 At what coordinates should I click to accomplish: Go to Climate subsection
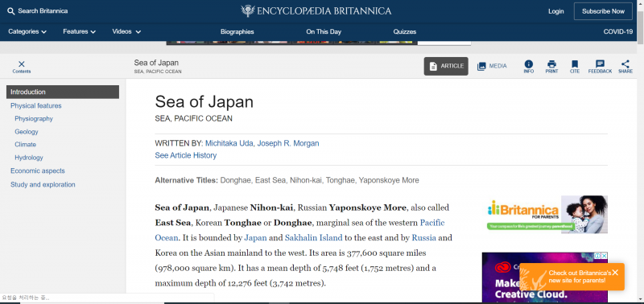pos(26,145)
